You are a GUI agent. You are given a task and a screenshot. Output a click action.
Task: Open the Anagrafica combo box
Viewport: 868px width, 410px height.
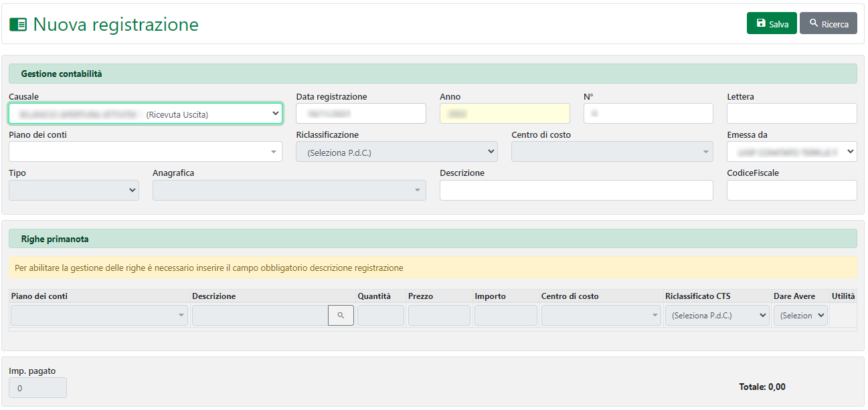[x=289, y=191]
